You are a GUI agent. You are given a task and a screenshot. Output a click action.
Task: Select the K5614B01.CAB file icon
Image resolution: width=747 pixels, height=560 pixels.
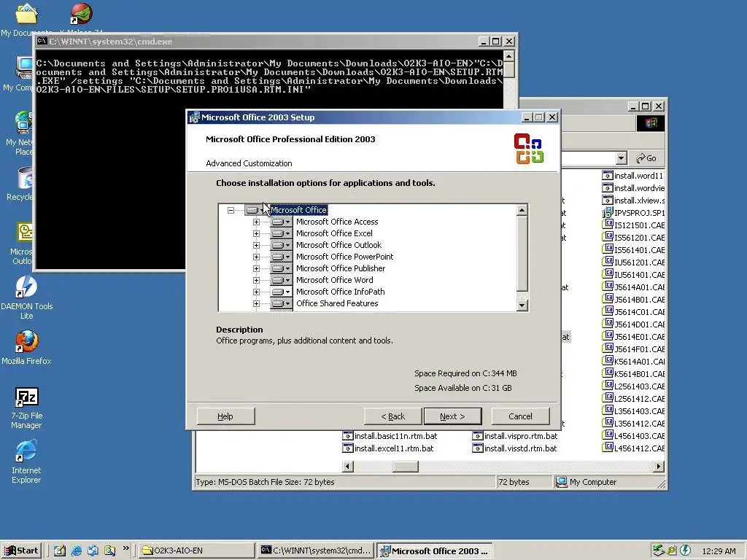(x=608, y=373)
